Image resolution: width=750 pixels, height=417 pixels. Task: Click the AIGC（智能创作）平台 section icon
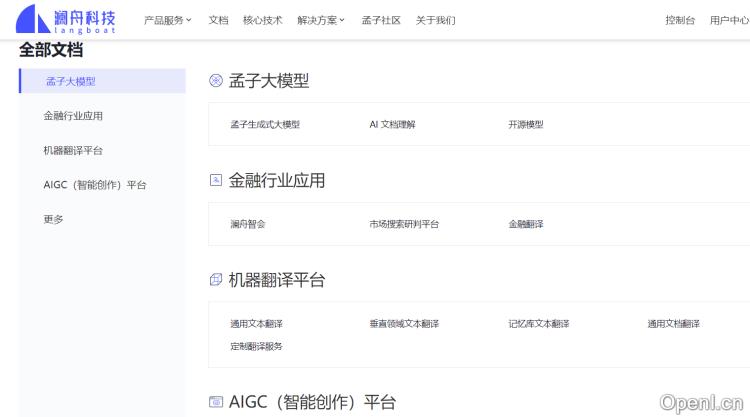(216, 402)
